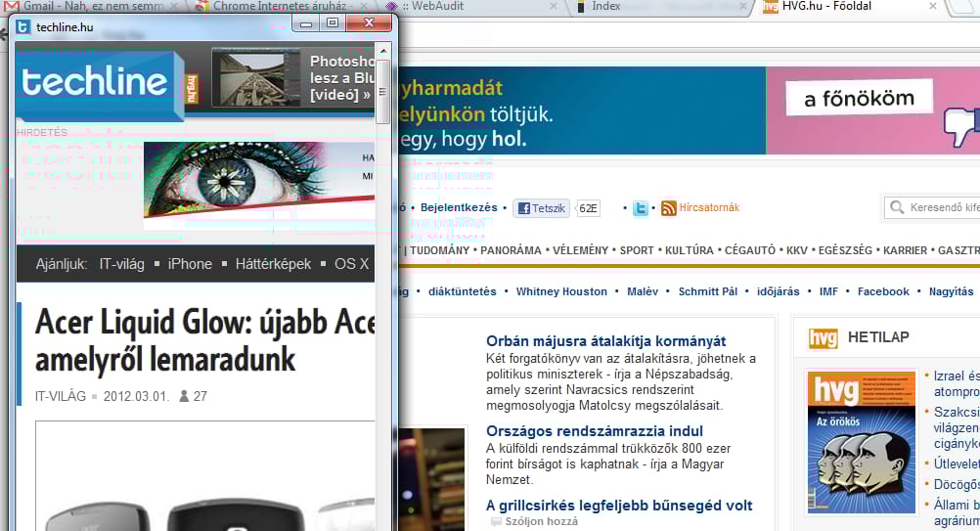Open IMF topic link

tap(828, 291)
